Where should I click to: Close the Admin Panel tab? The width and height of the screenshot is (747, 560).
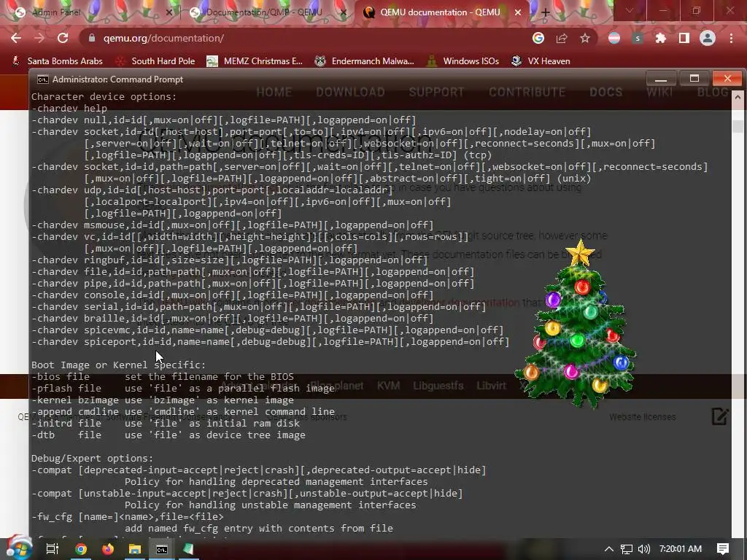tap(169, 12)
